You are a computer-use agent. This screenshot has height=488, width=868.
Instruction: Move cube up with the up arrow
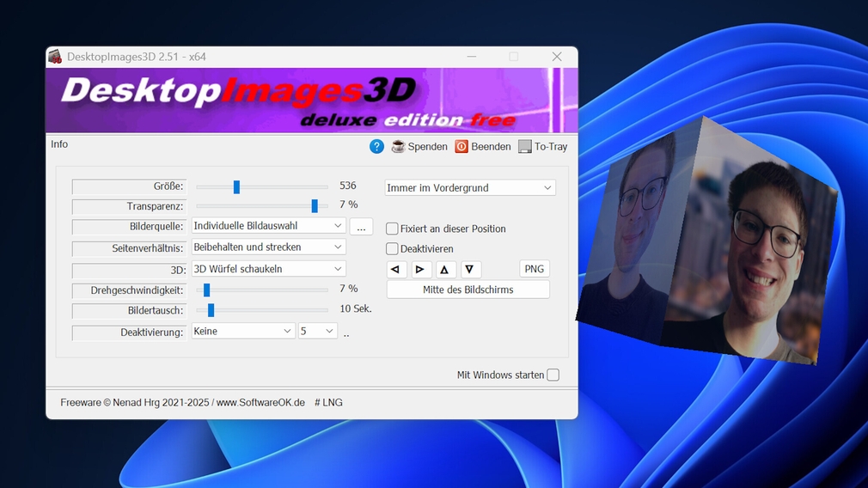coord(444,270)
